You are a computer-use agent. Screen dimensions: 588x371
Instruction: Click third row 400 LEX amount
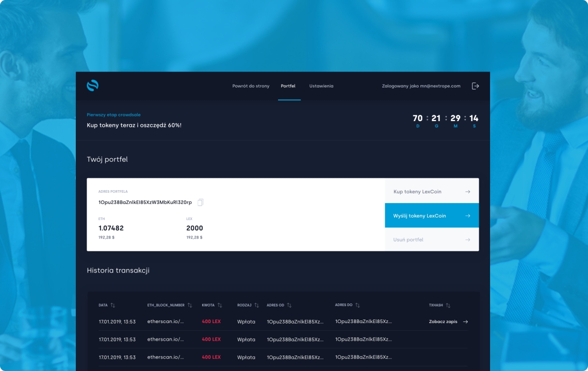[211, 357]
